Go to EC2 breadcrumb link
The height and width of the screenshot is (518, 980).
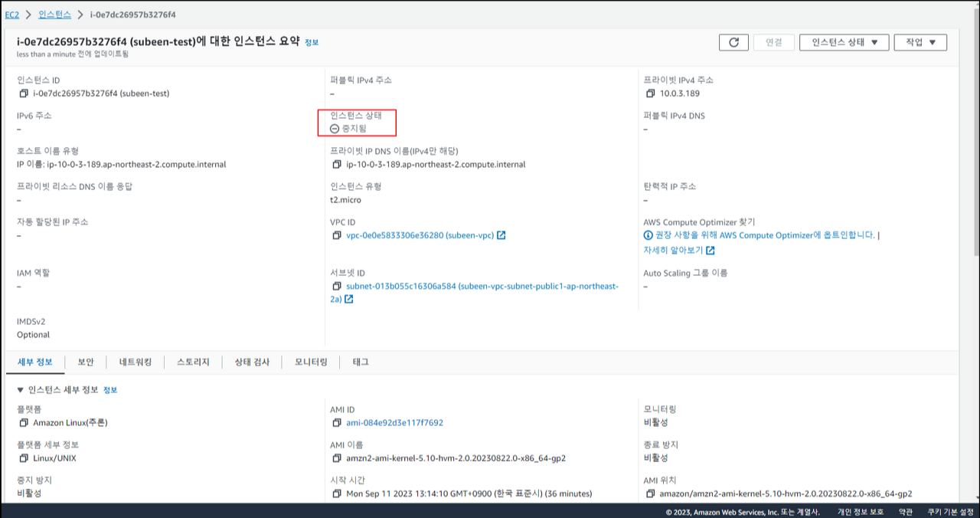tap(12, 15)
